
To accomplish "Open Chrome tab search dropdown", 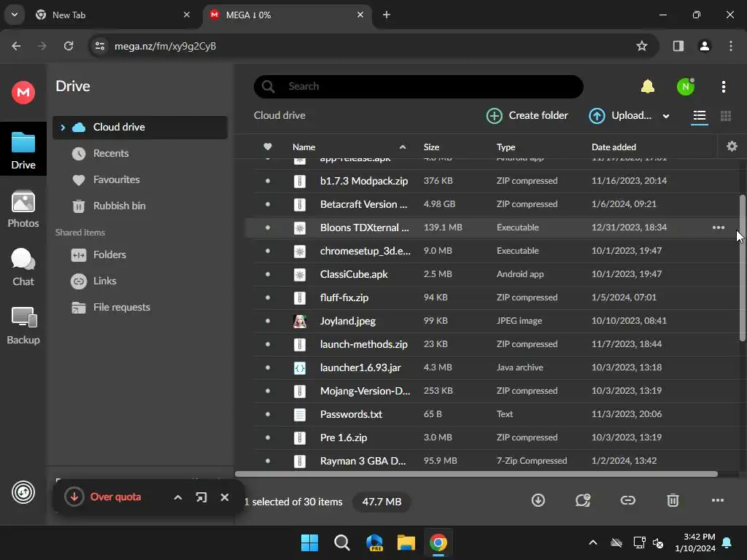I will pos(15,15).
